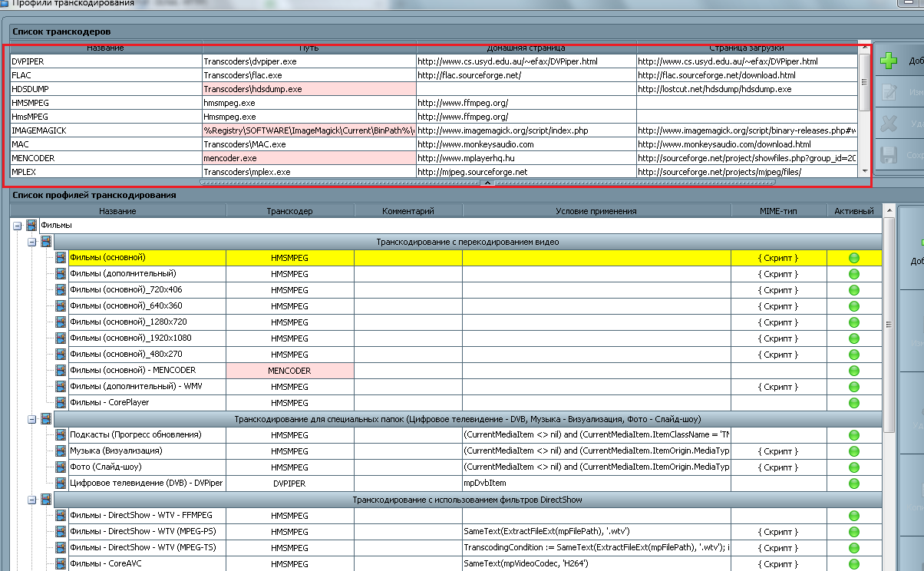Click film icon of Фильмы (основной)_1920x1080
This screenshot has height=571, width=924.
(61, 338)
